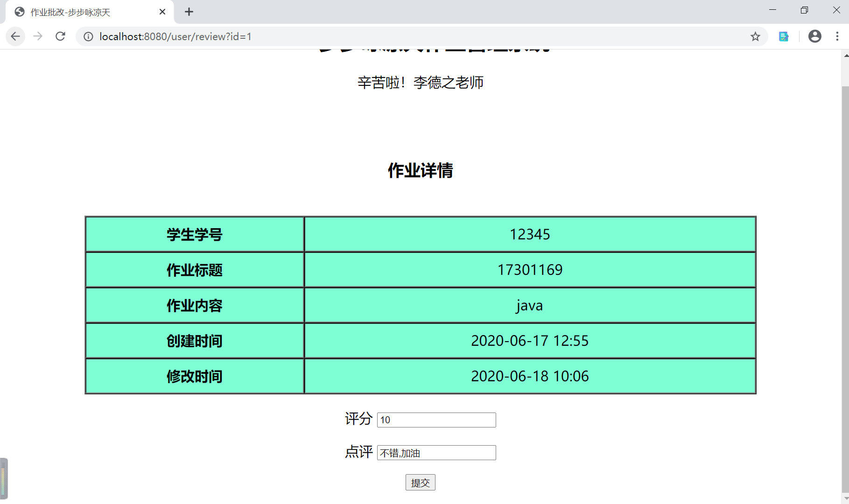Click the 作业内容 header cell
Image resolution: width=849 pixels, height=504 pixels.
(x=195, y=305)
